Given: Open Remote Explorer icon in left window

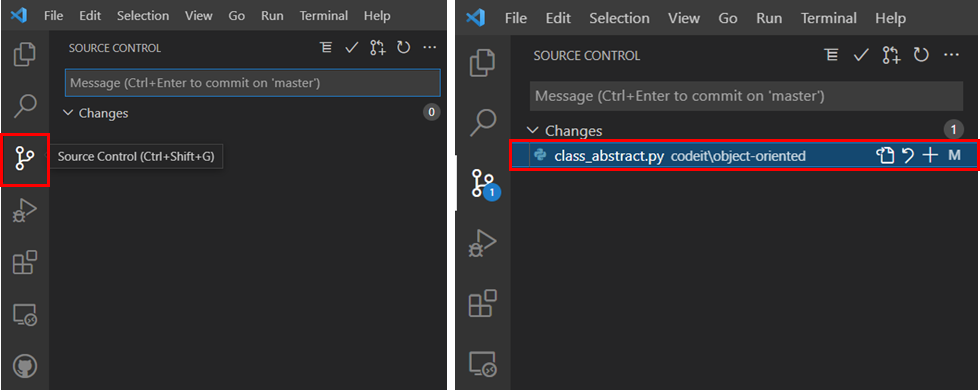Looking at the screenshot, I should click(x=25, y=315).
